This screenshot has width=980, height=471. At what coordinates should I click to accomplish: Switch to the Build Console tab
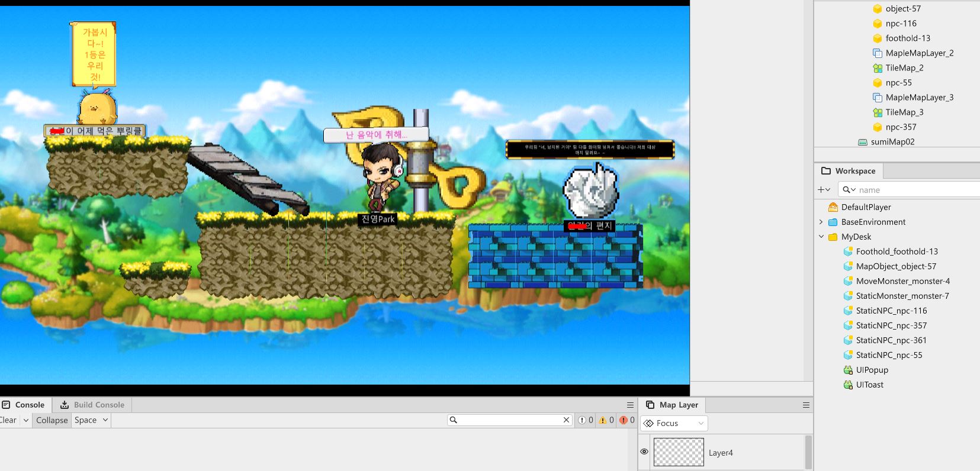[x=92, y=405]
